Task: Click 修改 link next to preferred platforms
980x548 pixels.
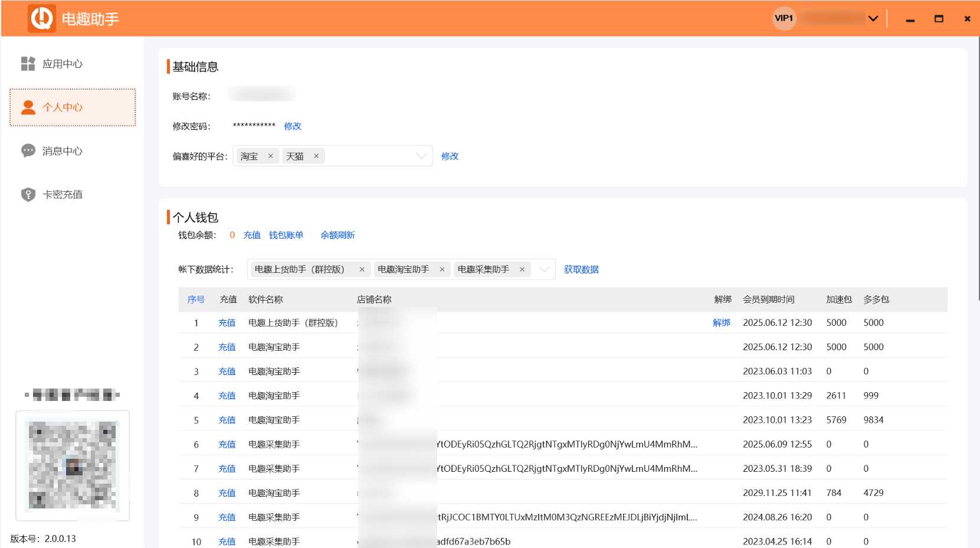Action: click(450, 156)
